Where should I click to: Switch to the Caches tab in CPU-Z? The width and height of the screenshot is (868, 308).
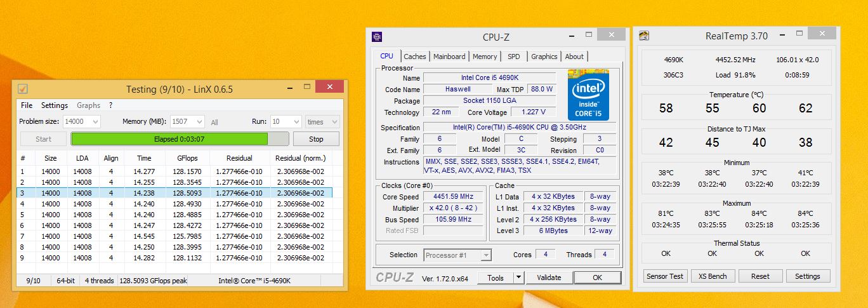[x=415, y=57]
